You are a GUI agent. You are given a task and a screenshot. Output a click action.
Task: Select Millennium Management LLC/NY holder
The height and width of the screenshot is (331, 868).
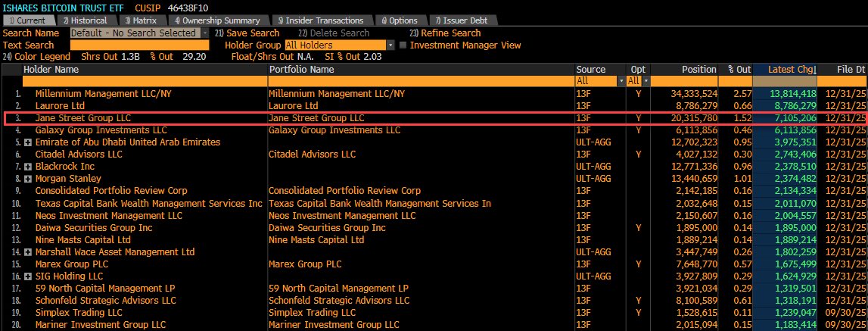tap(103, 94)
